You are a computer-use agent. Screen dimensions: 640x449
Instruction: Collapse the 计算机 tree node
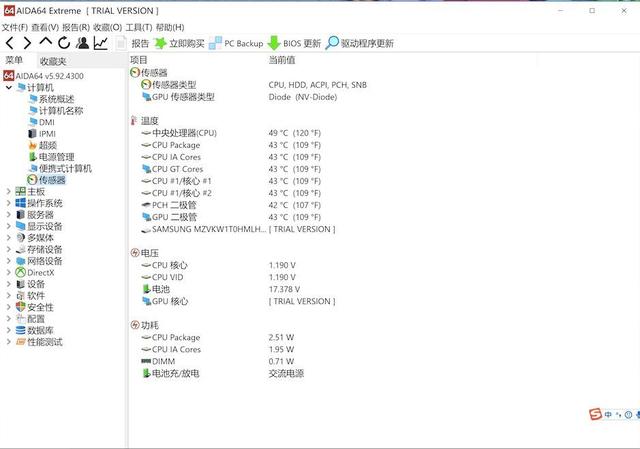(9, 87)
